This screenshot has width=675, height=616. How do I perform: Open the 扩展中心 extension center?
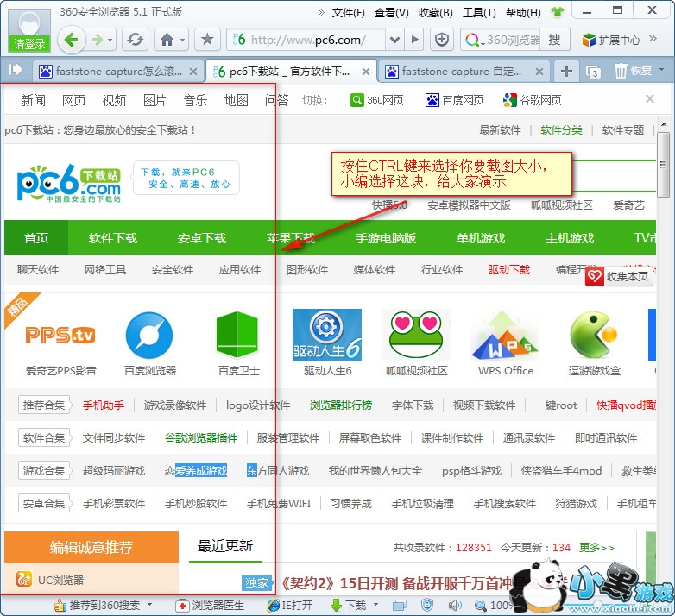point(611,40)
